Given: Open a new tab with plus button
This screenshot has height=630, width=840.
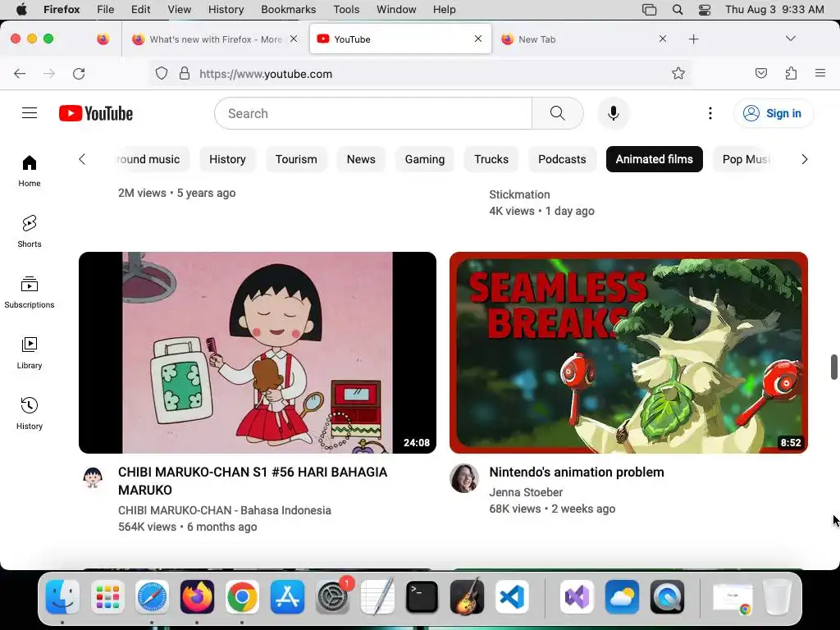Looking at the screenshot, I should 694,39.
